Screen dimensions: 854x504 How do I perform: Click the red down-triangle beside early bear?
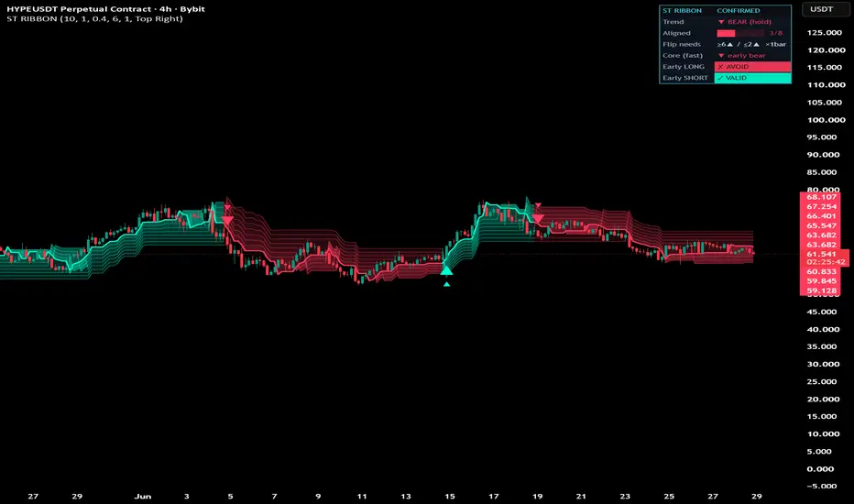721,56
